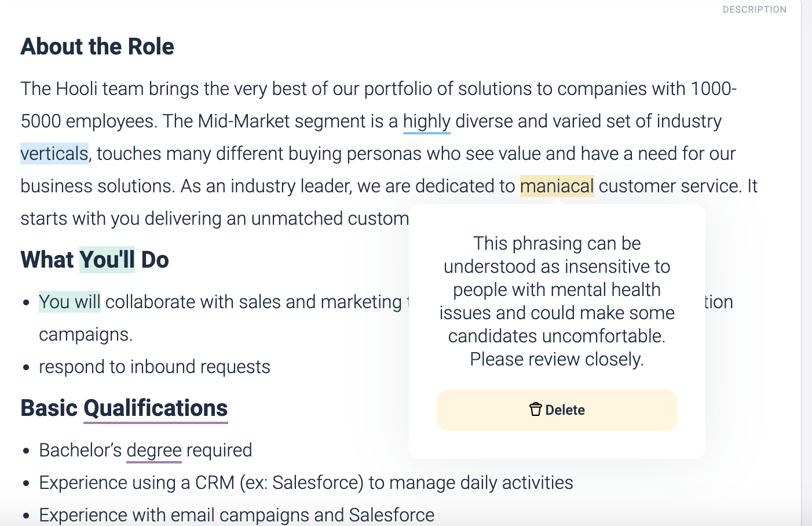The width and height of the screenshot is (812, 526).
Task: Click the "Experience with email campaigns" bullet
Action: click(236, 515)
